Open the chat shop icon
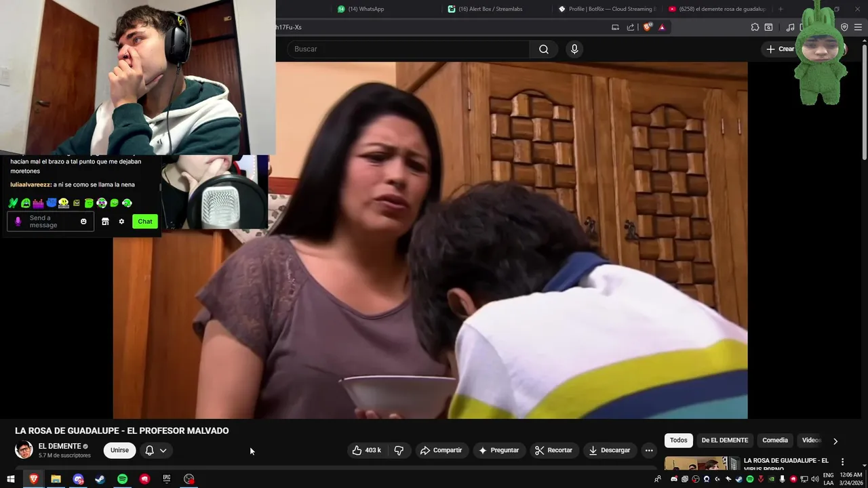The width and height of the screenshot is (868, 488). pyautogui.click(x=105, y=222)
